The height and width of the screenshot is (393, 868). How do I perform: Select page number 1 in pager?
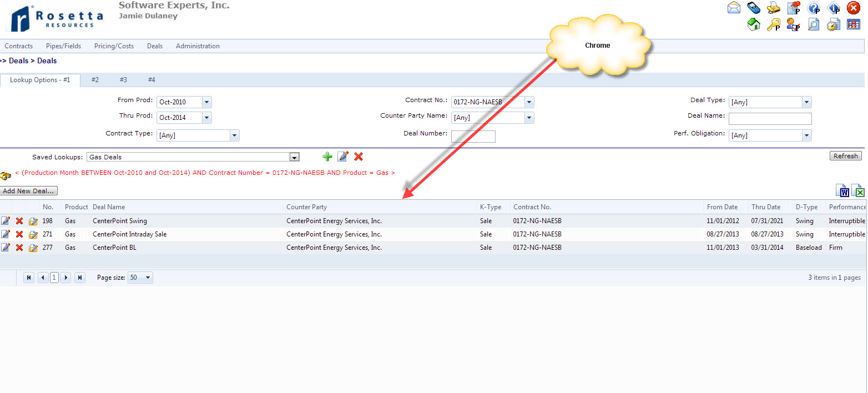pyautogui.click(x=54, y=278)
